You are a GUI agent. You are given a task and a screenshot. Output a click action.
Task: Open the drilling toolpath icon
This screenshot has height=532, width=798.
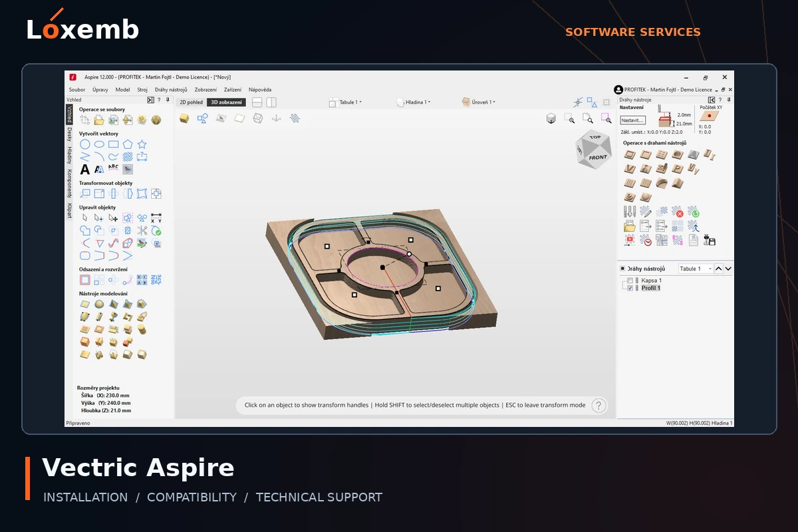pos(661,154)
